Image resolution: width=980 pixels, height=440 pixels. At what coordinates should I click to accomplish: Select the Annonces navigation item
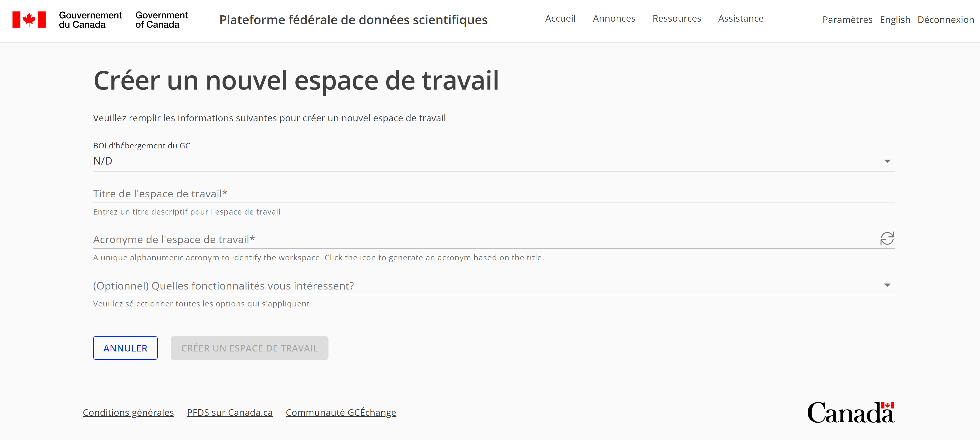(x=614, y=18)
